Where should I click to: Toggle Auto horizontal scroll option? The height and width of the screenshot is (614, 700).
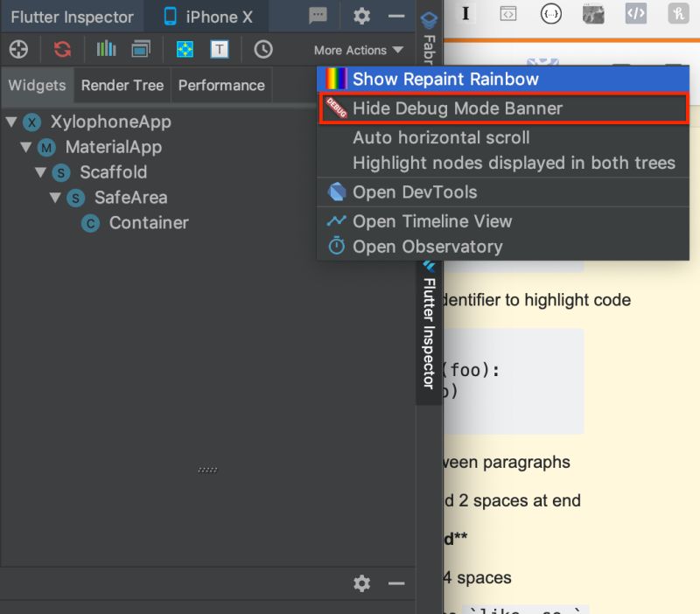503,137
